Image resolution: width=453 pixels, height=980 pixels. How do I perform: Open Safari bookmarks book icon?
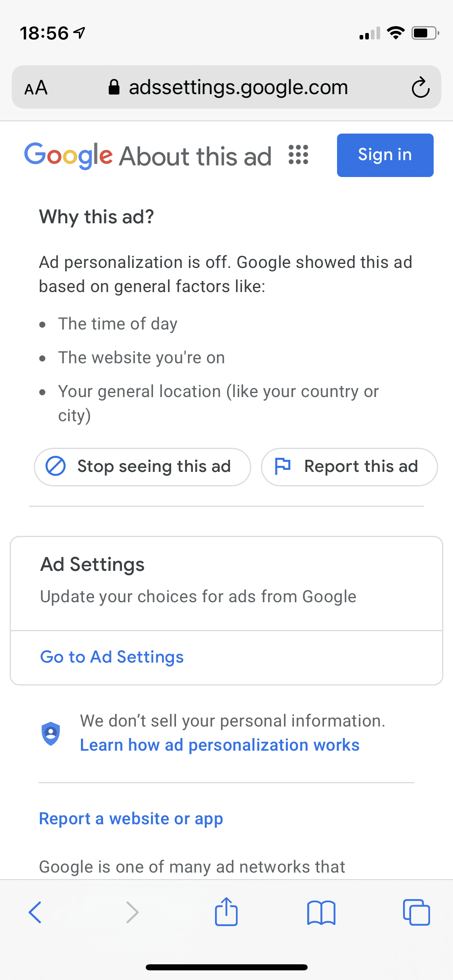[x=321, y=912]
